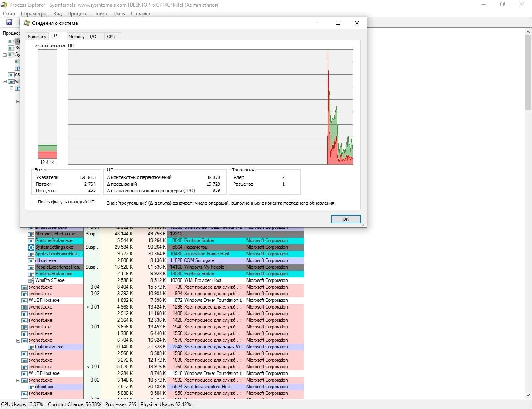Open the Вид menu
The height and width of the screenshot is (409, 532).
tap(57, 13)
